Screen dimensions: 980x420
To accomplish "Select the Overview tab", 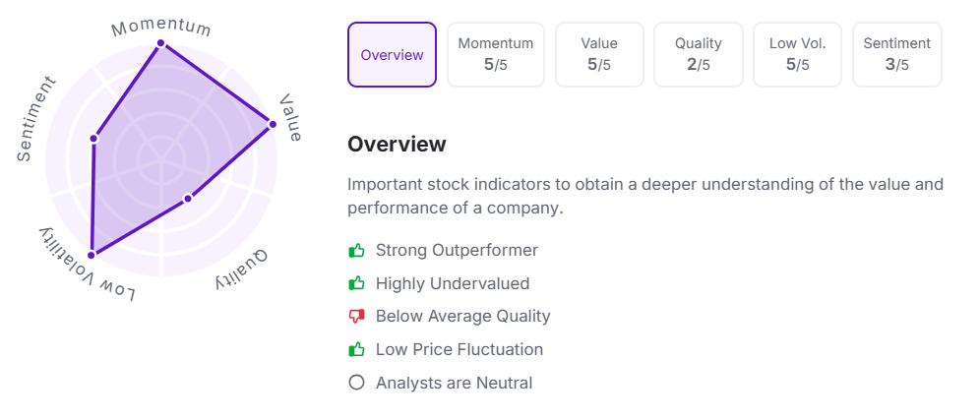I will (392, 55).
